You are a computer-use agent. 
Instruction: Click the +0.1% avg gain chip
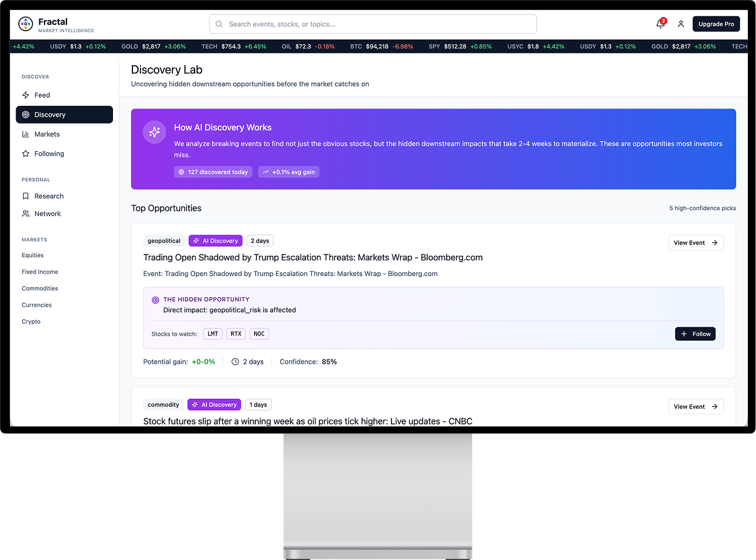click(x=289, y=172)
